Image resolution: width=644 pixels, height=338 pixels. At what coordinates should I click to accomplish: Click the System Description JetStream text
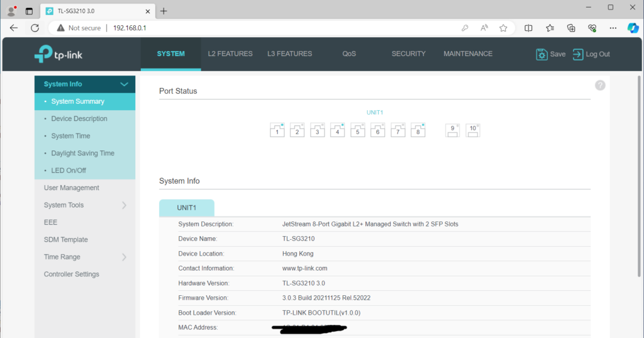tap(370, 224)
